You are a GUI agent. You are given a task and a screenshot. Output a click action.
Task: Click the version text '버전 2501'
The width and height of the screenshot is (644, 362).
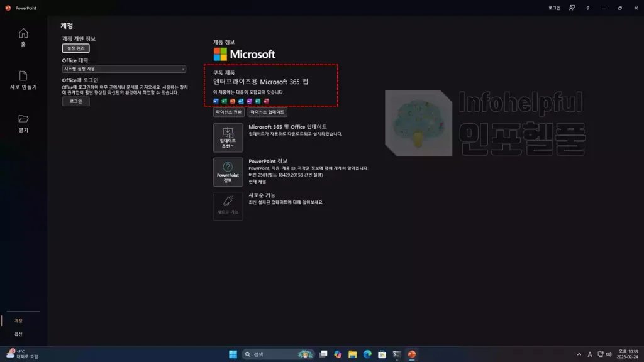click(258, 175)
